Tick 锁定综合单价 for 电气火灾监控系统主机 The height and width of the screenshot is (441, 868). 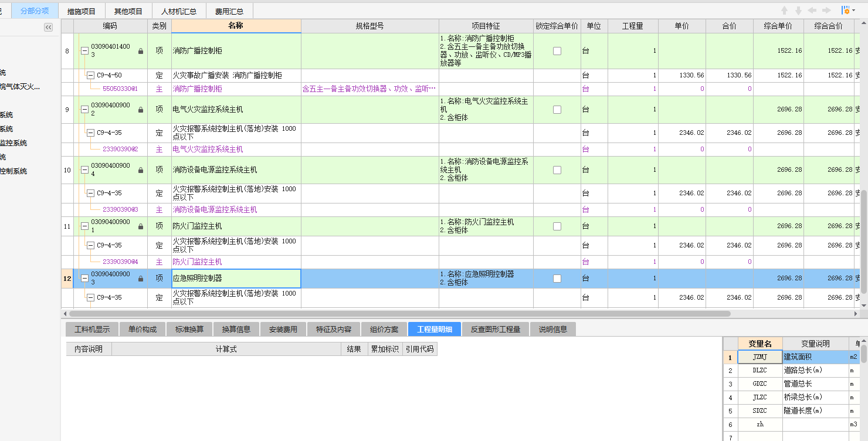click(x=557, y=110)
